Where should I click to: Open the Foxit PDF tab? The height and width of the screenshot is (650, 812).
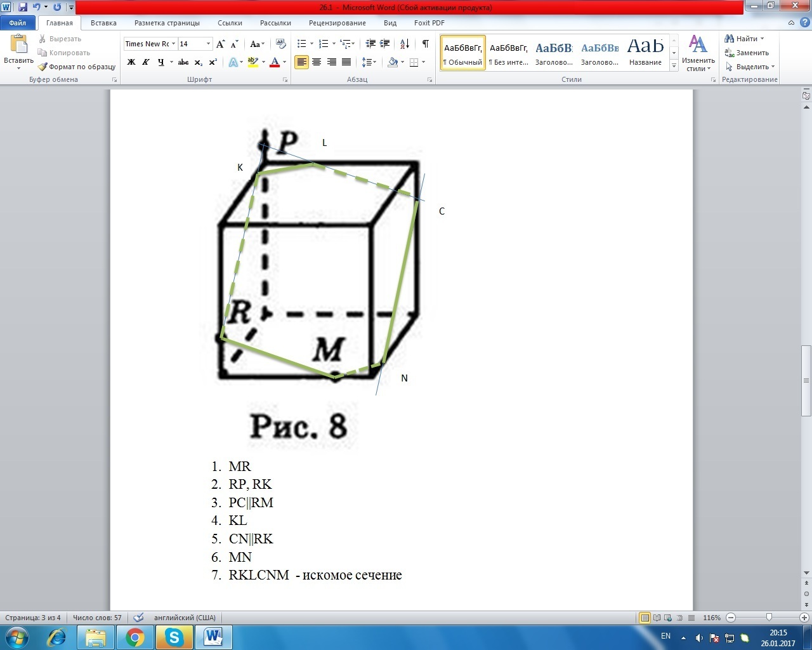(x=429, y=23)
